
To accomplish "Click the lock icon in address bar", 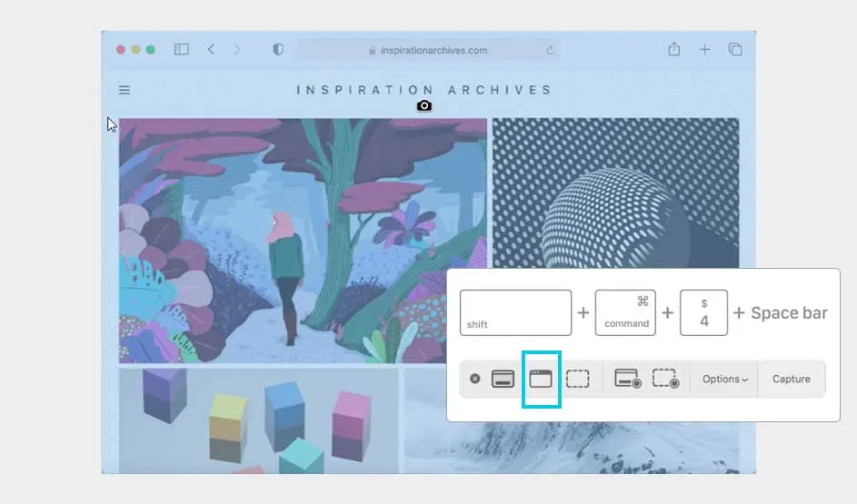I will point(373,50).
